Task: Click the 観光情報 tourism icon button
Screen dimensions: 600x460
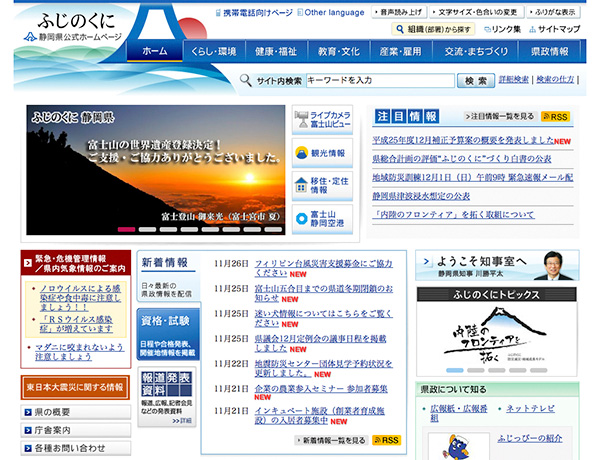Action: [323, 153]
